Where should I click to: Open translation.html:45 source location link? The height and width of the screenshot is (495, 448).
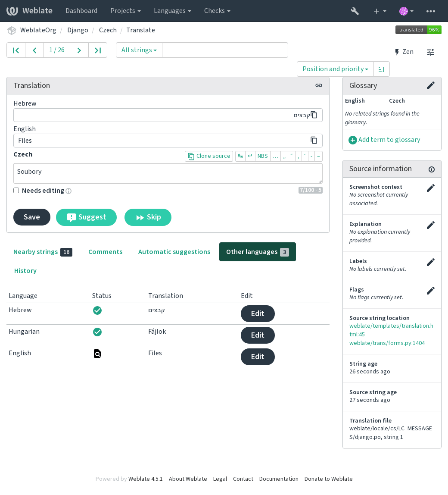[x=391, y=330]
